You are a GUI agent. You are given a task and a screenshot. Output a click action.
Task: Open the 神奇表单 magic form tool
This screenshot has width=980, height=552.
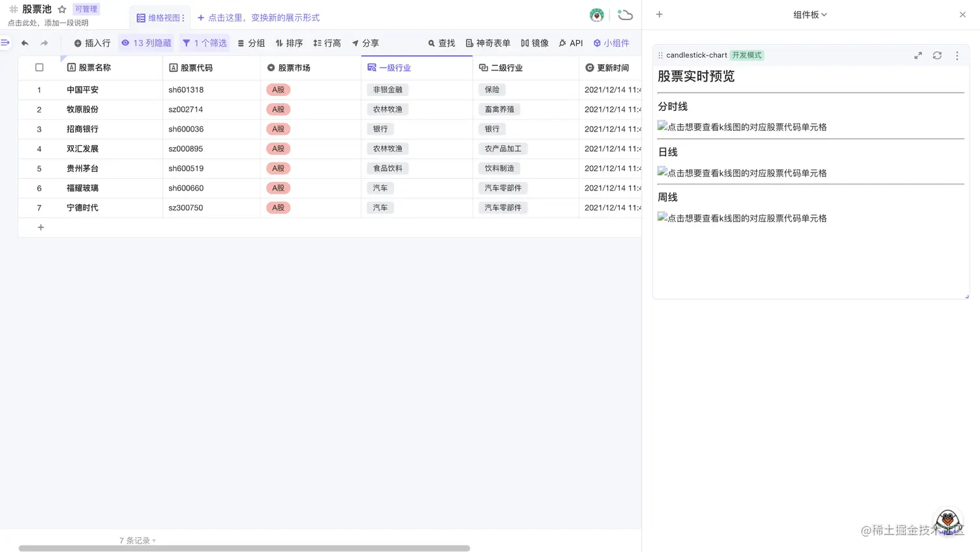(x=487, y=43)
